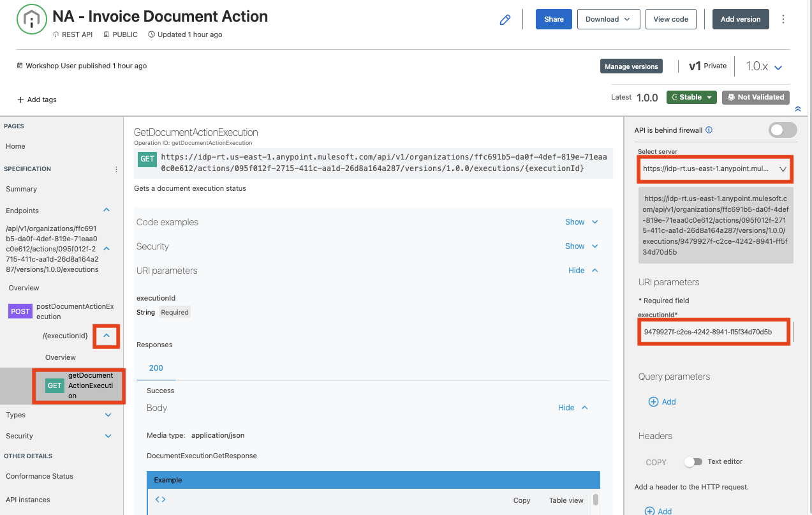
Task: Click the View code button
Action: 671,19
